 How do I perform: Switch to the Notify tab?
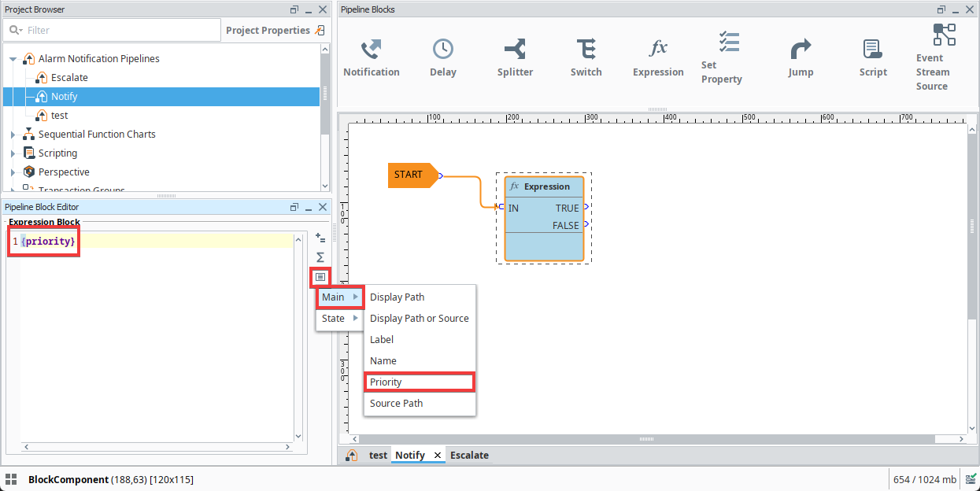click(x=410, y=455)
